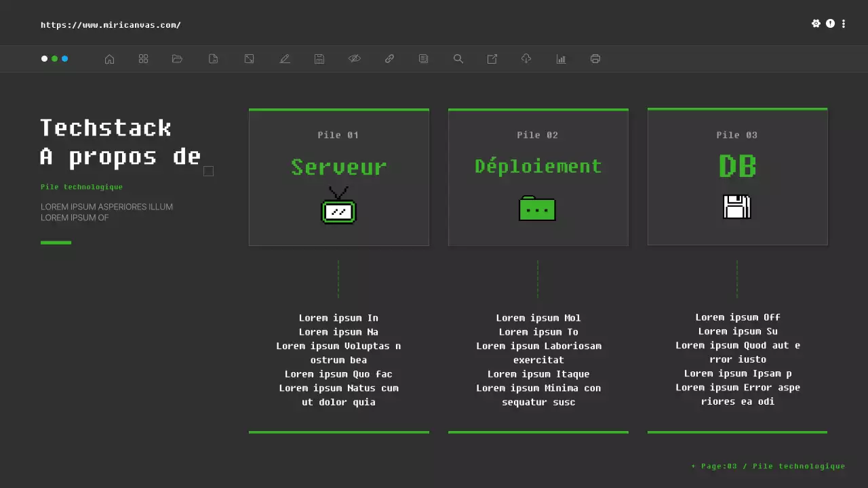868x488 pixels.
Task: Click the Page:03 Pile technologique link
Action: (x=767, y=466)
